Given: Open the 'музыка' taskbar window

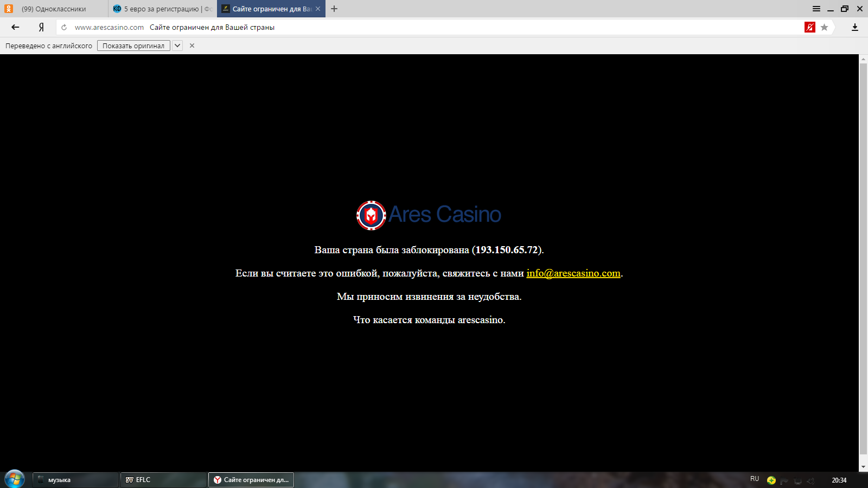Looking at the screenshot, I should (75, 480).
